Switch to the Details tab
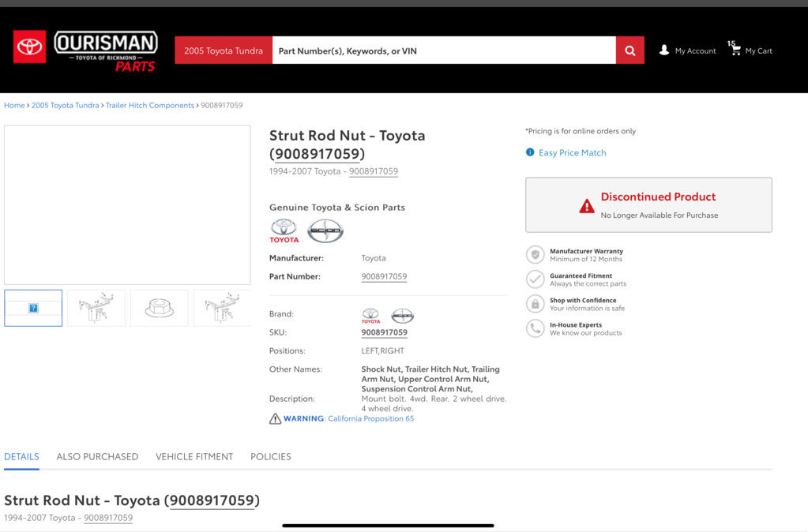 pyautogui.click(x=21, y=456)
